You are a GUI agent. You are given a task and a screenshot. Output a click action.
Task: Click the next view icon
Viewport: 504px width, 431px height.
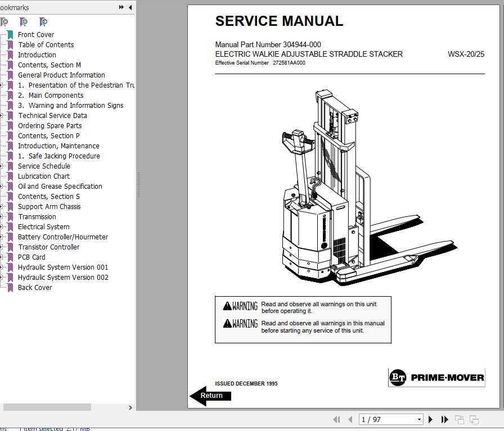tap(474, 419)
